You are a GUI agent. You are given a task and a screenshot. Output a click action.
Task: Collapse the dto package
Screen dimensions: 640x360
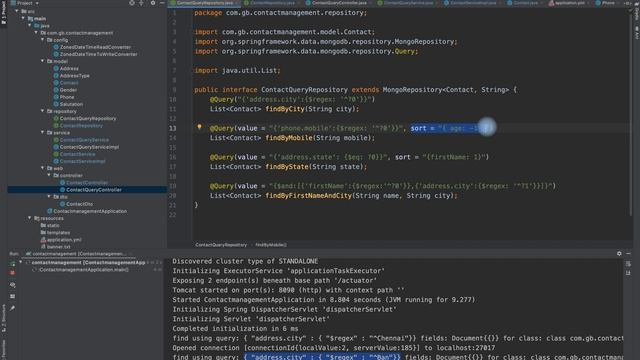click(x=49, y=196)
